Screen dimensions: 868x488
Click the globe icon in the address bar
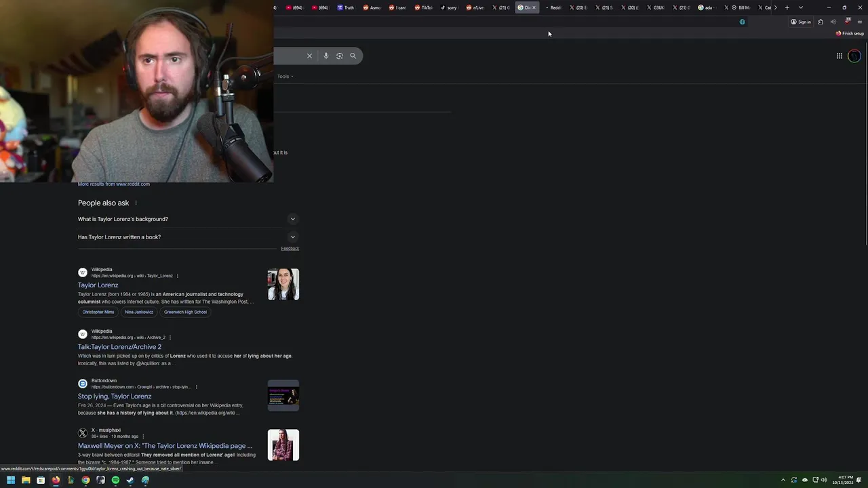tap(742, 22)
